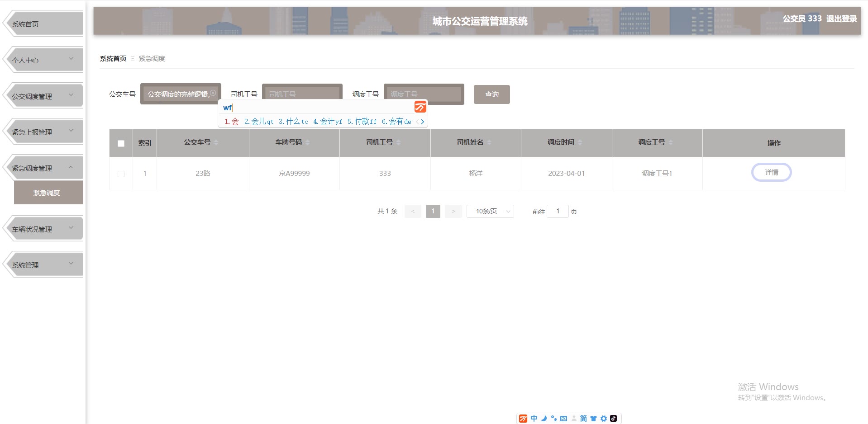
Task: Click the 调度工号1 cell
Action: (657, 174)
